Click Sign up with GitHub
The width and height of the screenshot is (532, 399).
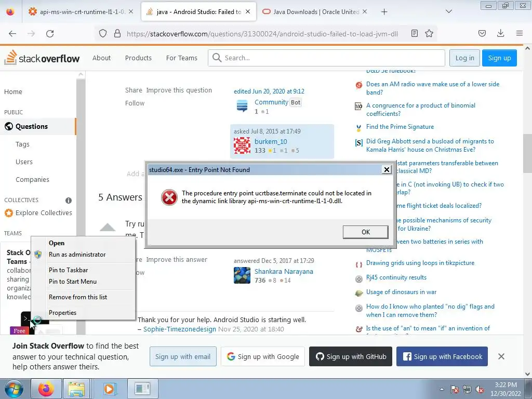pyautogui.click(x=351, y=356)
